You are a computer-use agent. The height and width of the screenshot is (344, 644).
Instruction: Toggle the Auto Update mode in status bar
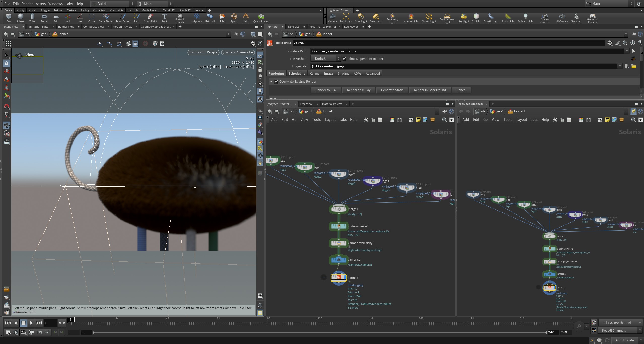[x=625, y=340]
